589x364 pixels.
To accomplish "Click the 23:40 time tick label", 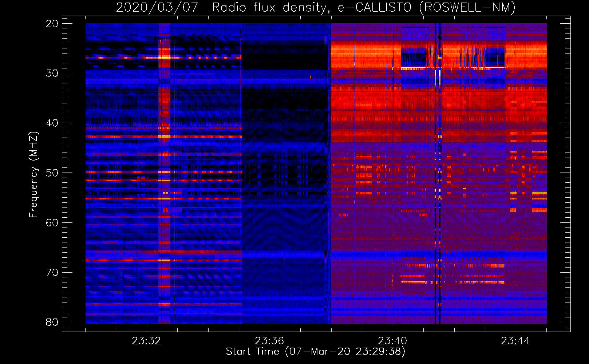I will tap(392, 341).
